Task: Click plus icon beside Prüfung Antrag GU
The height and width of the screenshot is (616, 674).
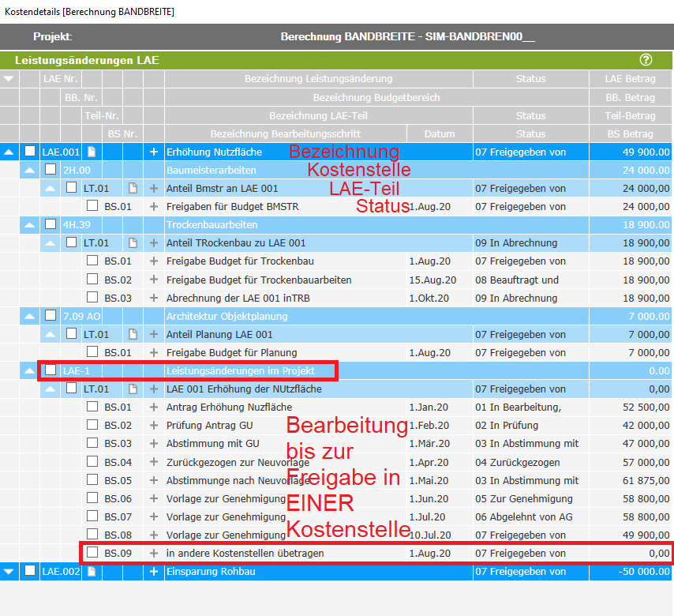Action: click(154, 426)
